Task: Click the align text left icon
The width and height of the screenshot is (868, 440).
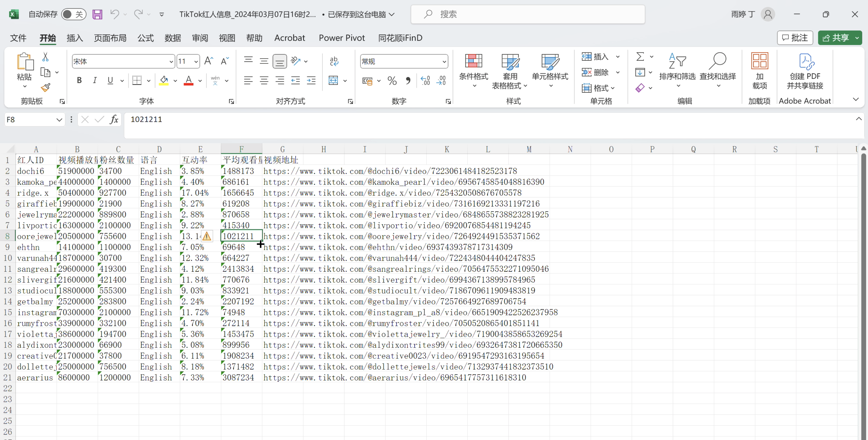Action: click(x=248, y=81)
